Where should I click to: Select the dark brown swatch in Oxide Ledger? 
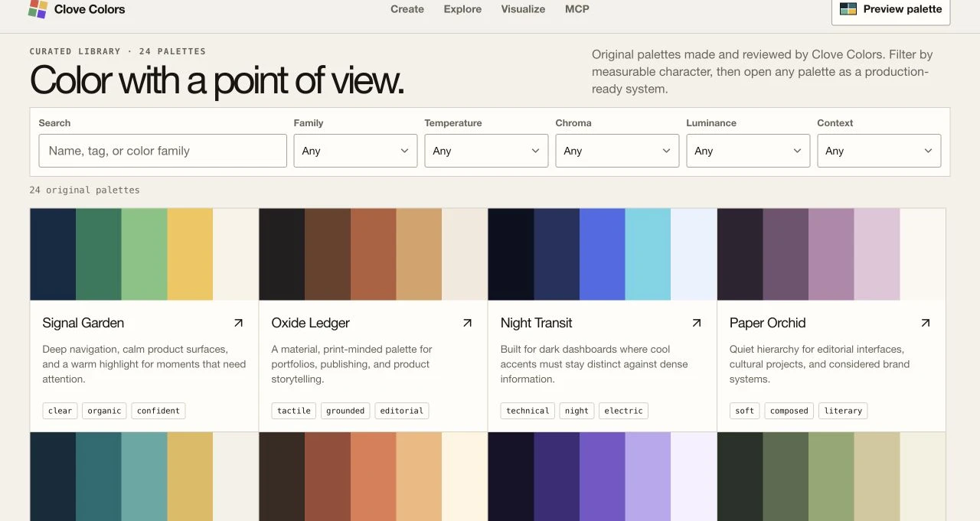coord(328,254)
